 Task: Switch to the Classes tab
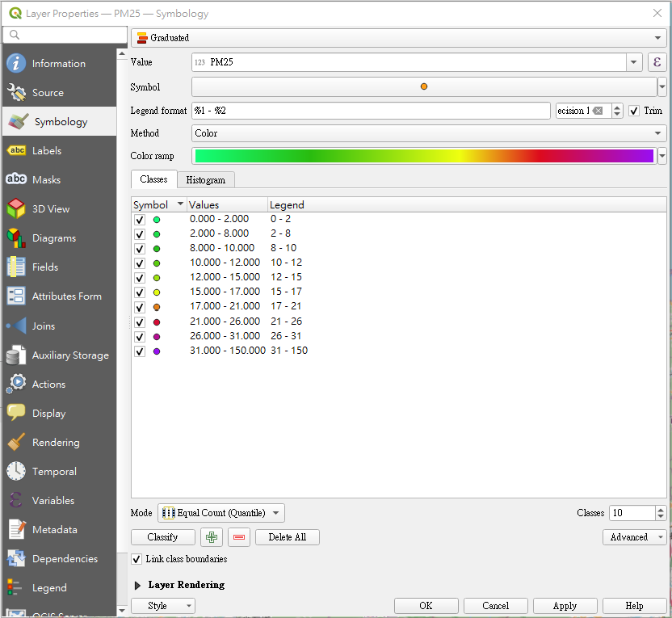tap(153, 179)
